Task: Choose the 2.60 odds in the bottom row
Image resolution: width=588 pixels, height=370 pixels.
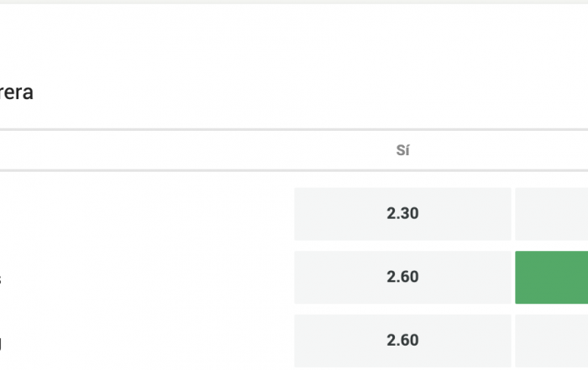Action: click(x=402, y=341)
